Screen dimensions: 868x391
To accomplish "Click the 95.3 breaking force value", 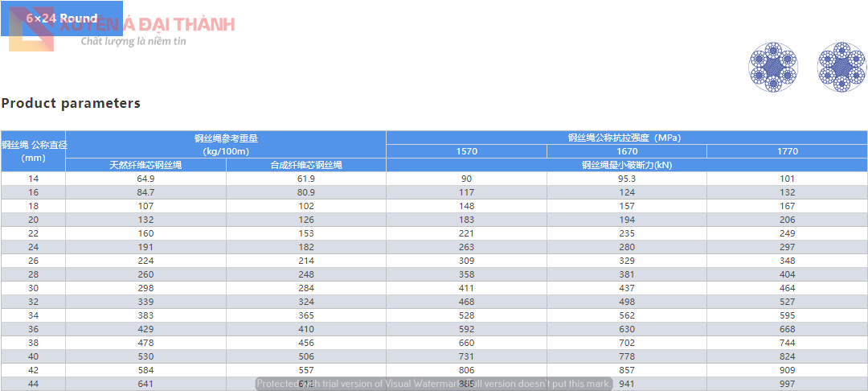I will [627, 179].
